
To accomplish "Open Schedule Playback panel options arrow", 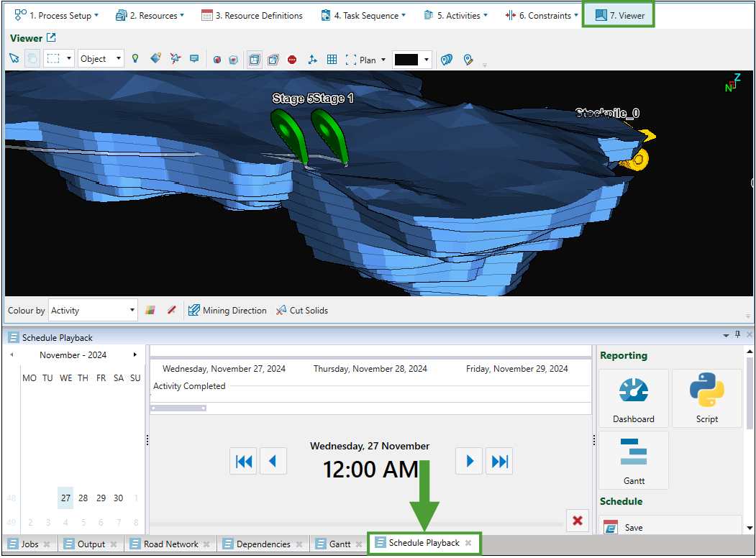I will [x=726, y=335].
